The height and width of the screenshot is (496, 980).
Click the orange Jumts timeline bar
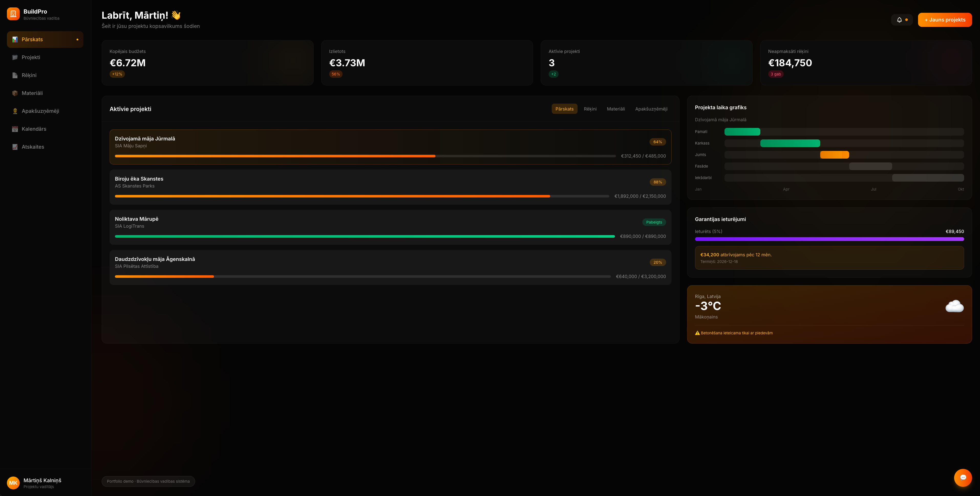pos(834,155)
